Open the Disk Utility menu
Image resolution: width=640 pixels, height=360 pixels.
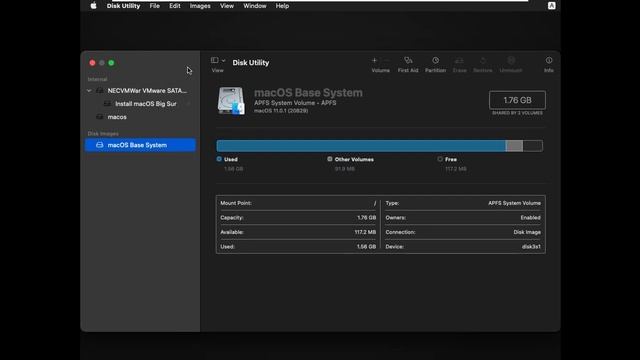coord(123,6)
